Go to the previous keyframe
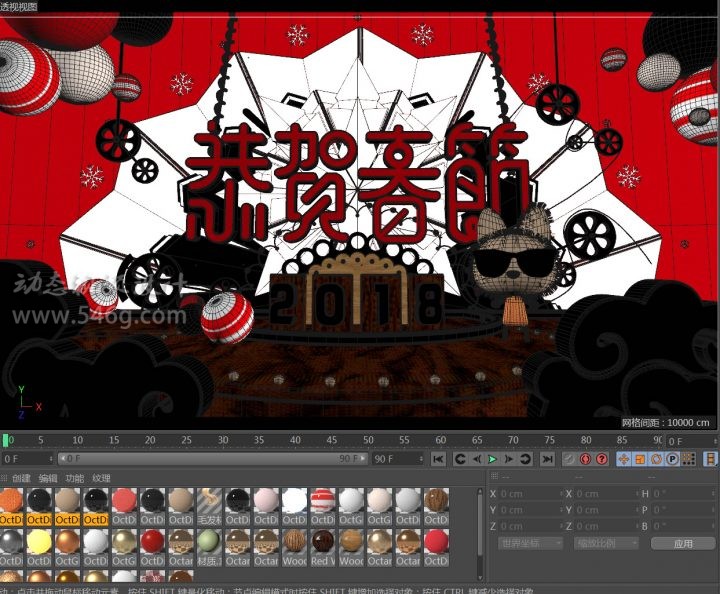The height and width of the screenshot is (594, 720). point(460,459)
